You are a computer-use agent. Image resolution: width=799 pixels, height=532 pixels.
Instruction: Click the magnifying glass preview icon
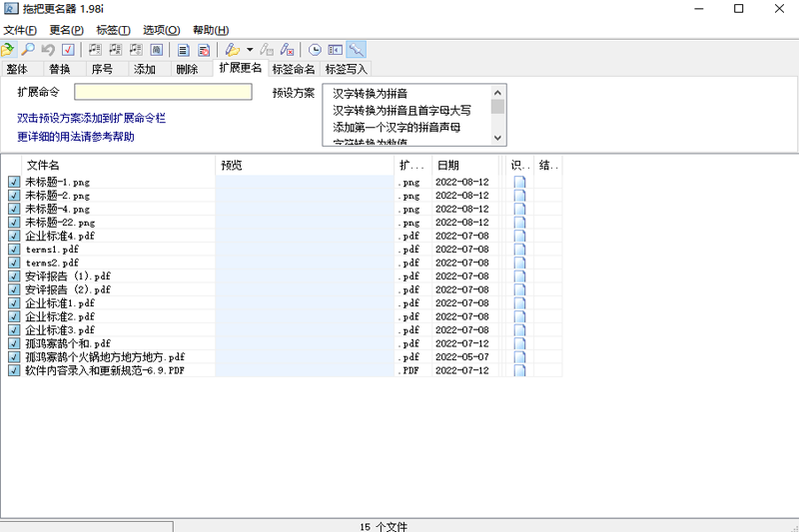(28, 50)
